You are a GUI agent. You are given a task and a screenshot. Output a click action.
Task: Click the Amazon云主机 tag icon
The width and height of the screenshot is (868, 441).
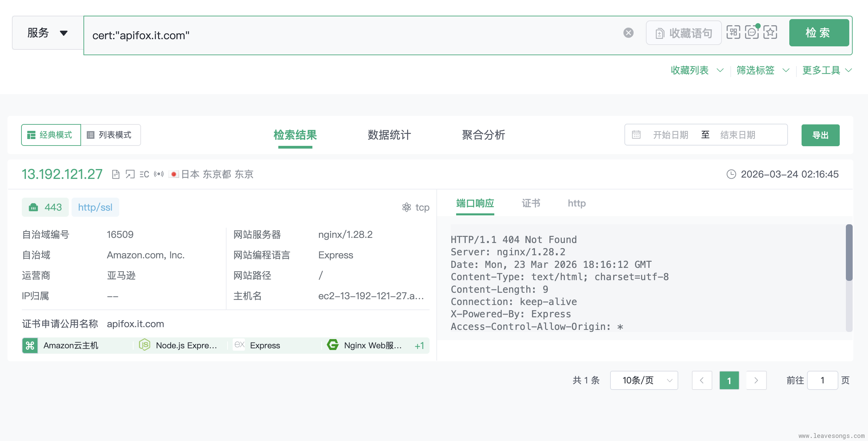click(30, 346)
